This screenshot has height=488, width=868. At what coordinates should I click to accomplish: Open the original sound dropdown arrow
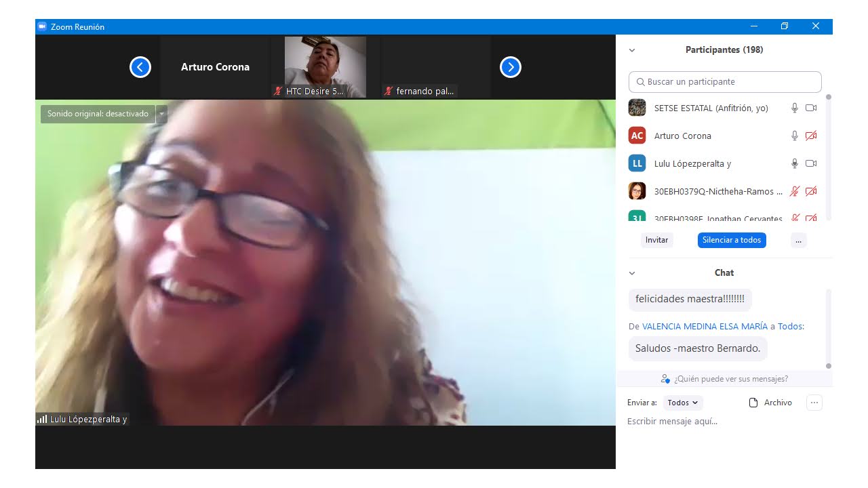(x=161, y=114)
